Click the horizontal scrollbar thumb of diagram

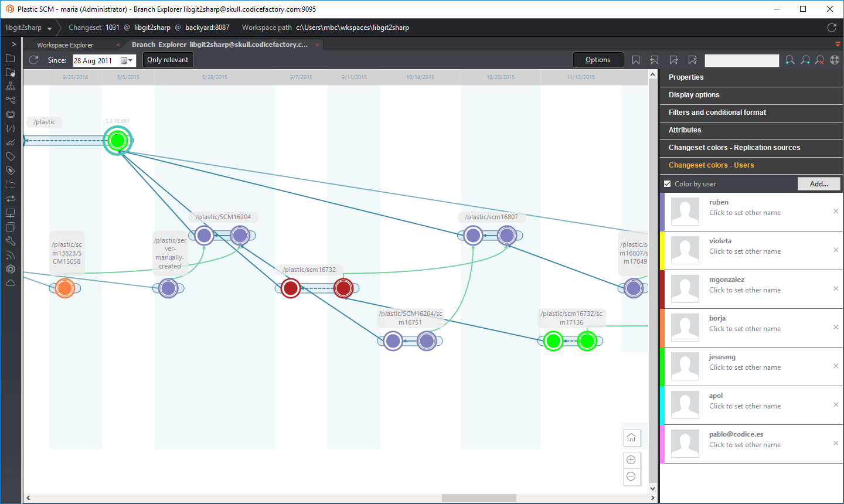click(x=479, y=498)
